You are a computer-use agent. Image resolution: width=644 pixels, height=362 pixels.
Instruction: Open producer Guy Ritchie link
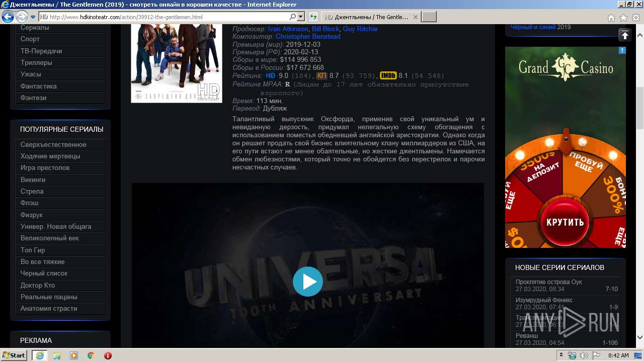360,29
